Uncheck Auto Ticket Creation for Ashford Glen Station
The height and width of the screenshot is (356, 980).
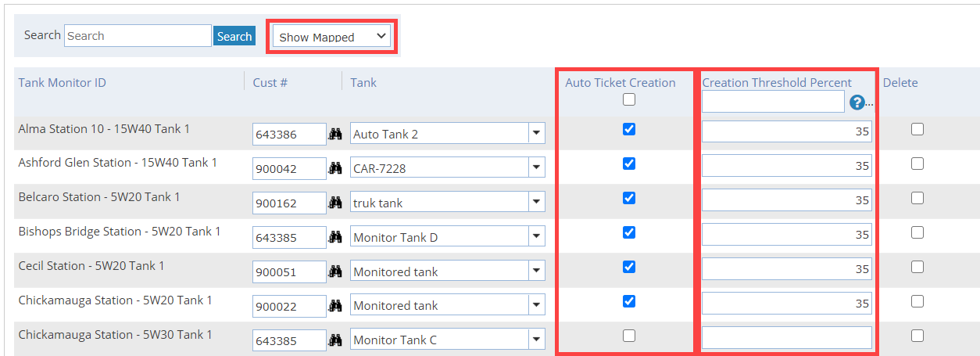(629, 164)
